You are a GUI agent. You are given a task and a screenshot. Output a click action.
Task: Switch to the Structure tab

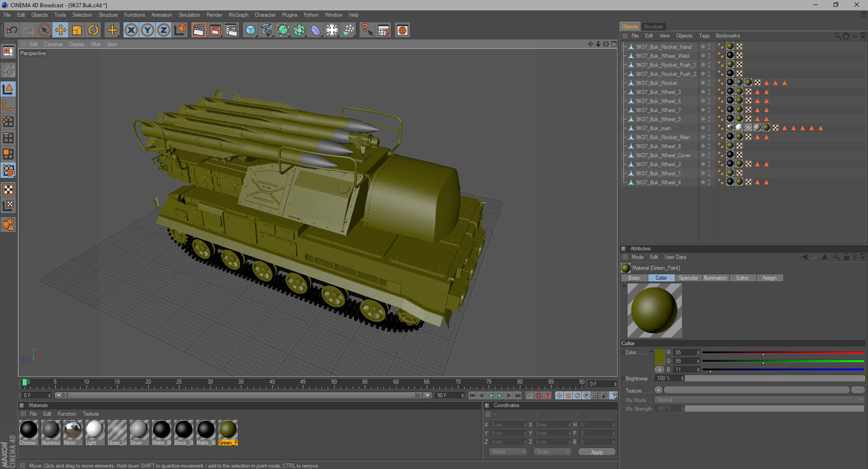(653, 27)
